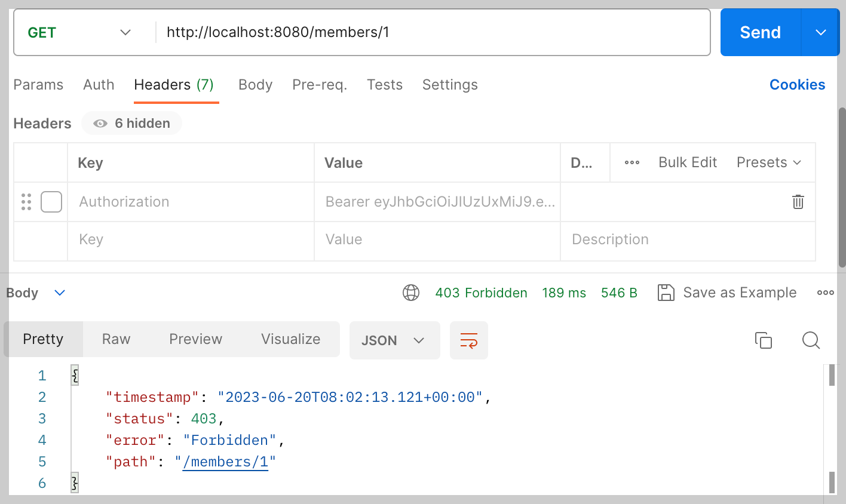
Task: Switch to Visualize response view
Action: [290, 339]
